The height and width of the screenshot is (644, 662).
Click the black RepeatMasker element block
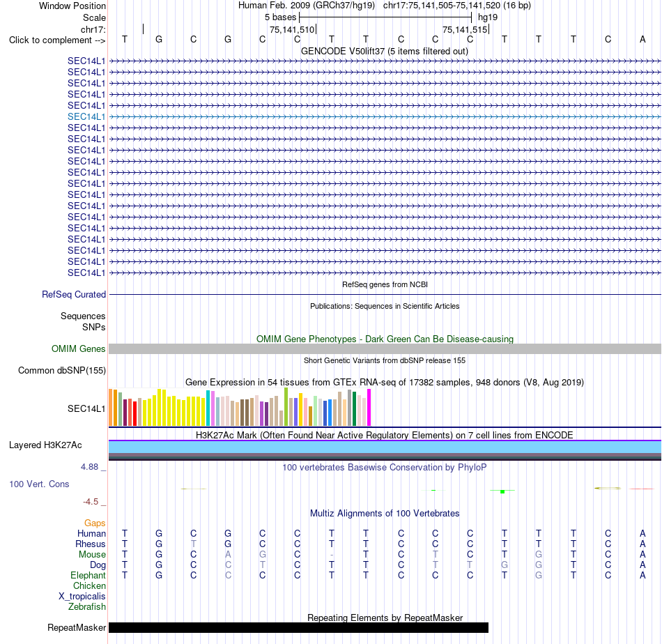coord(298,627)
